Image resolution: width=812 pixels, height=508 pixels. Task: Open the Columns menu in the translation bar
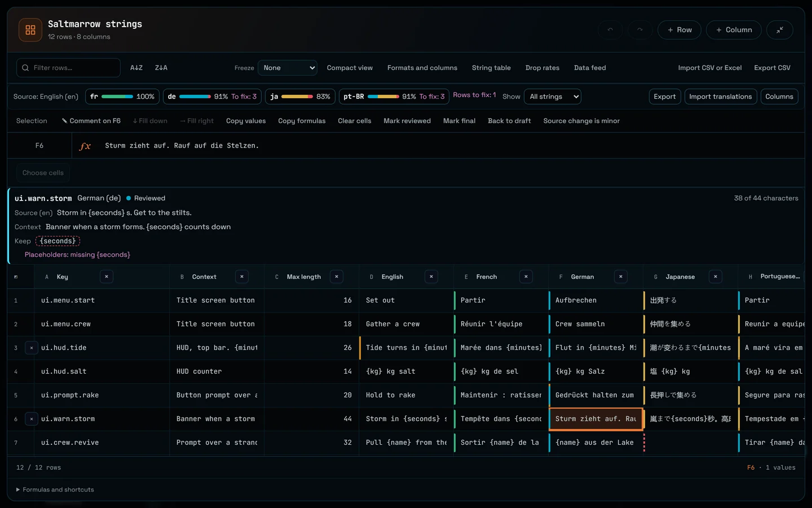779,97
